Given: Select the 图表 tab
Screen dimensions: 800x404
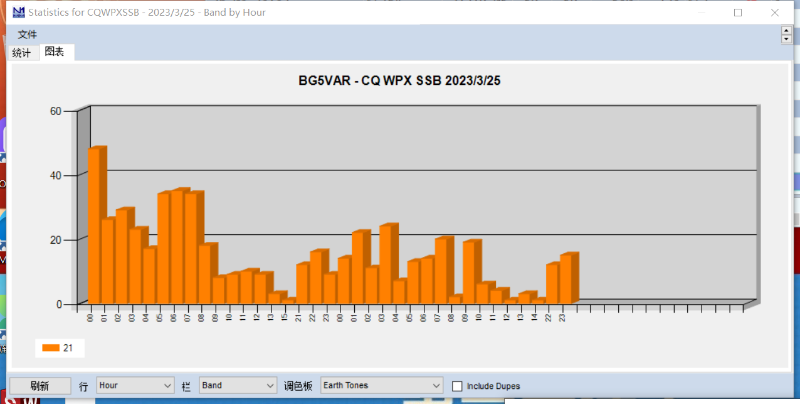Looking at the screenshot, I should pyautogui.click(x=54, y=52).
